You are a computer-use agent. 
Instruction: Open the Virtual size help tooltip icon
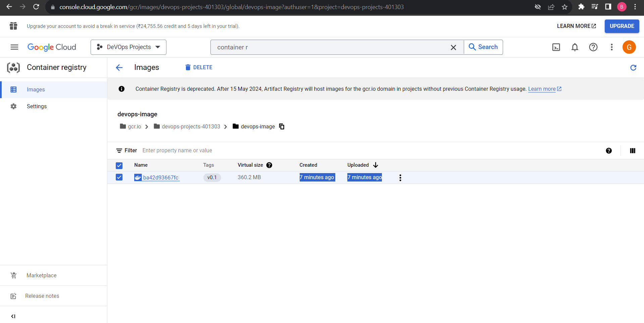(x=269, y=165)
